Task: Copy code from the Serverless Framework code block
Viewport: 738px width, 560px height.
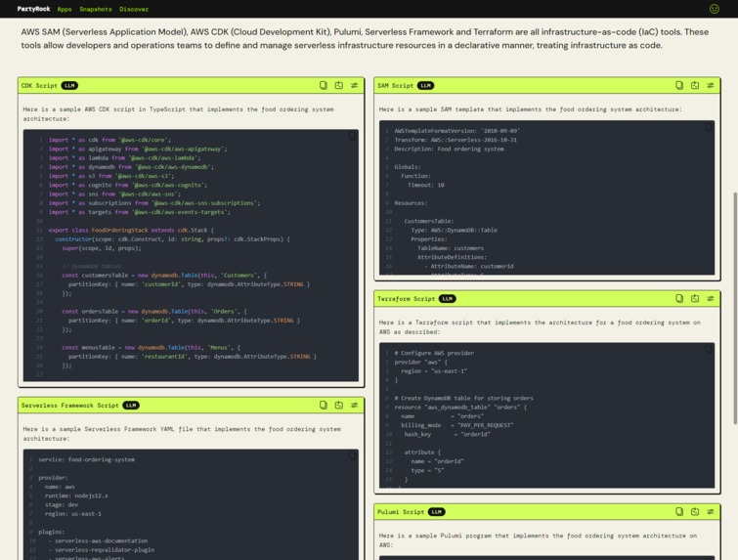Action: click(352, 455)
